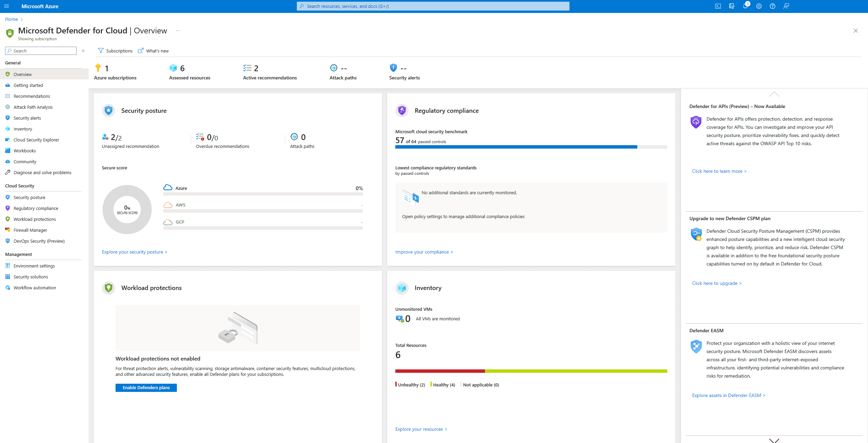Go to Environment settings
Screen dimensions: 868x443
(34, 266)
